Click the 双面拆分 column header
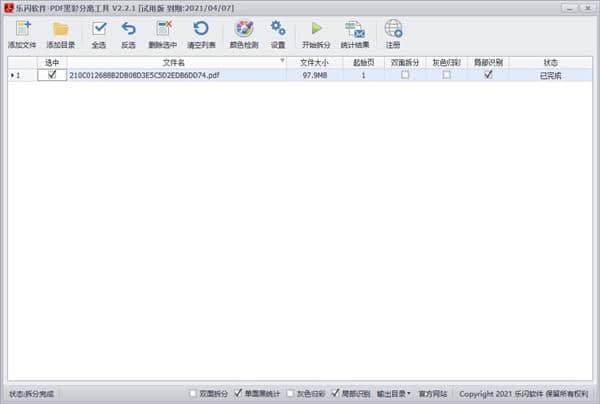The image size is (600, 404). click(405, 63)
